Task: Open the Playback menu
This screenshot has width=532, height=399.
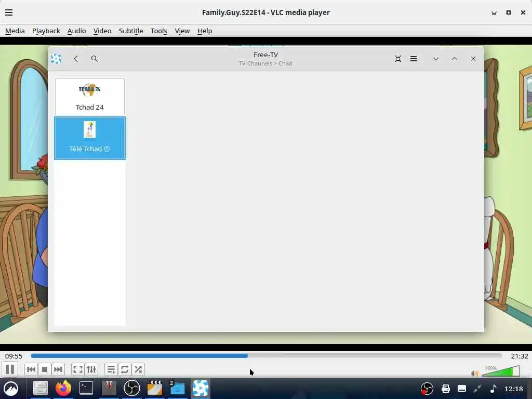Action: 46,31
